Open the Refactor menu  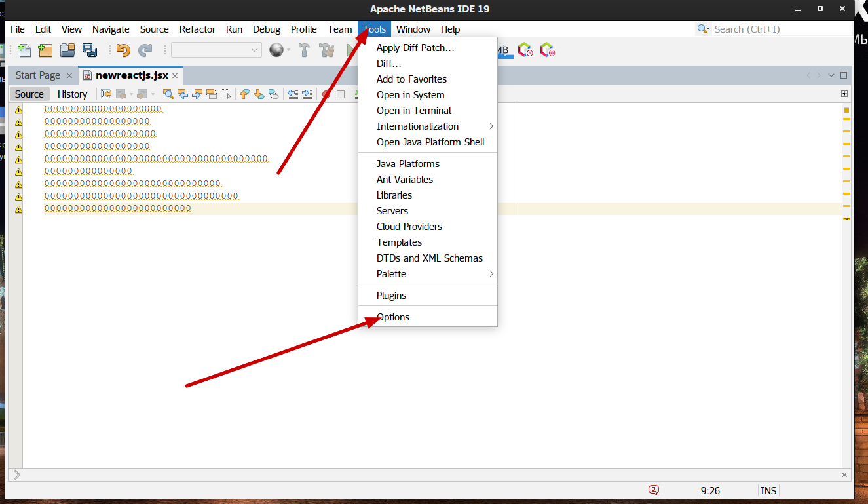tap(197, 29)
